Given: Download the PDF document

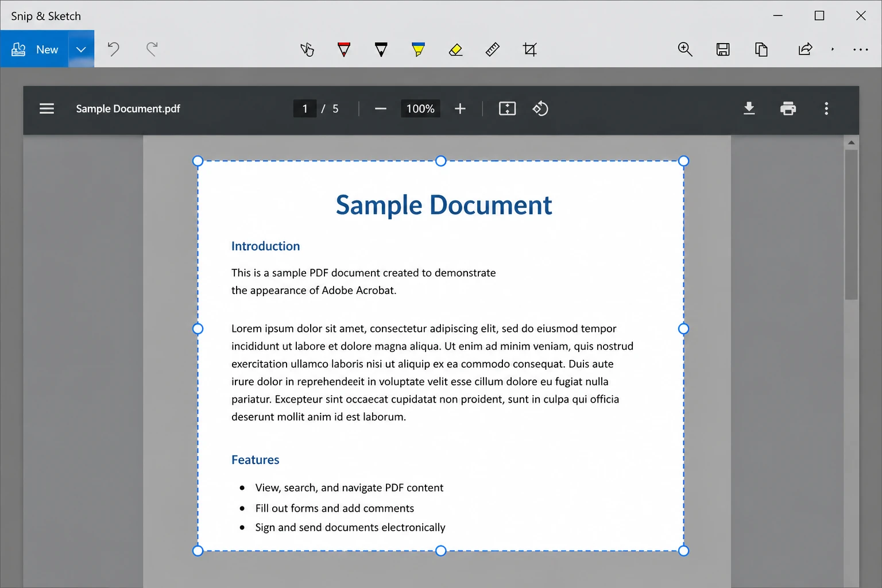Looking at the screenshot, I should pos(749,109).
